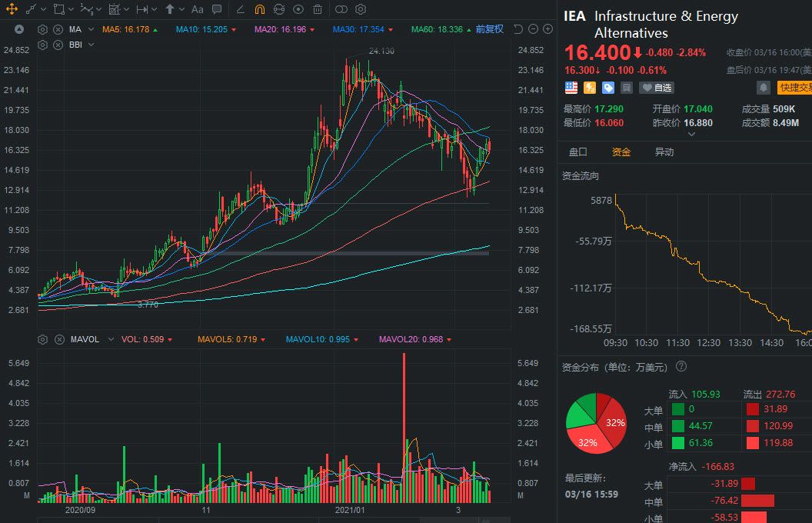The height and width of the screenshot is (523, 812).
Task: Click the orange lightning bolt badge icon
Action: point(590,88)
